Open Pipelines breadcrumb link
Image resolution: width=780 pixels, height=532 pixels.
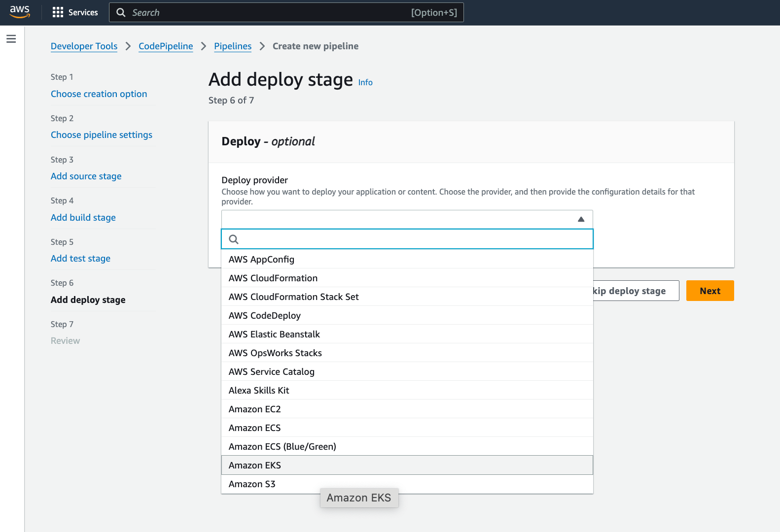(x=233, y=46)
